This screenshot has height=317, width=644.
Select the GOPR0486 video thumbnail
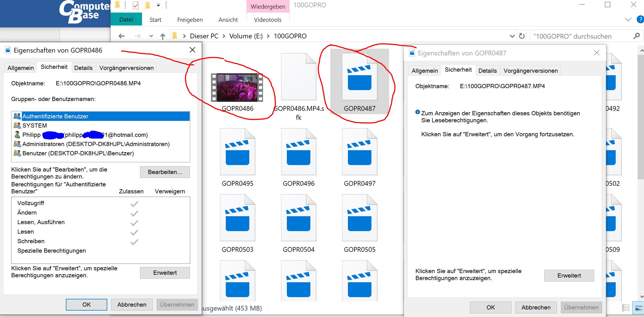coord(237,87)
